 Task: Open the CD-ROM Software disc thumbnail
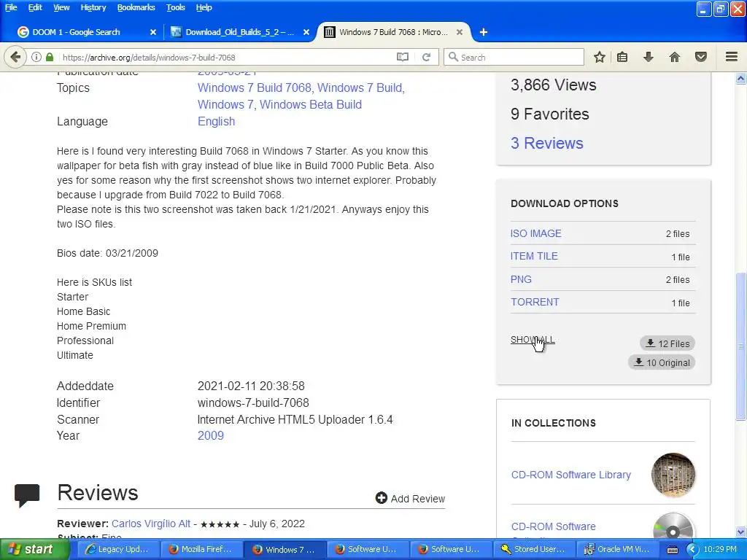point(673,525)
